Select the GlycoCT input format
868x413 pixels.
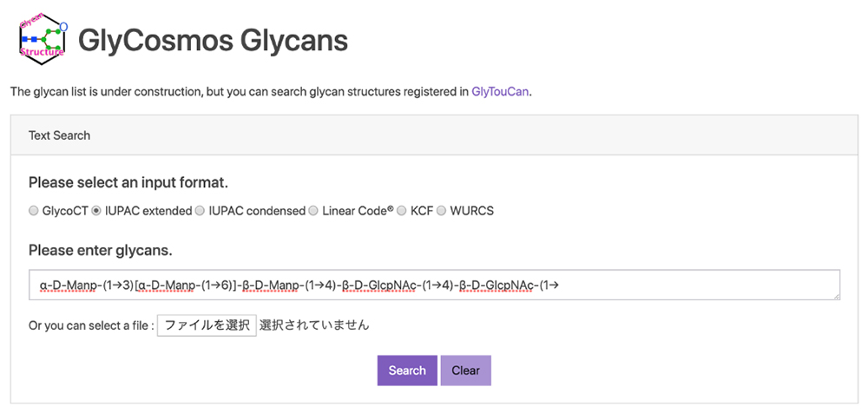point(34,211)
